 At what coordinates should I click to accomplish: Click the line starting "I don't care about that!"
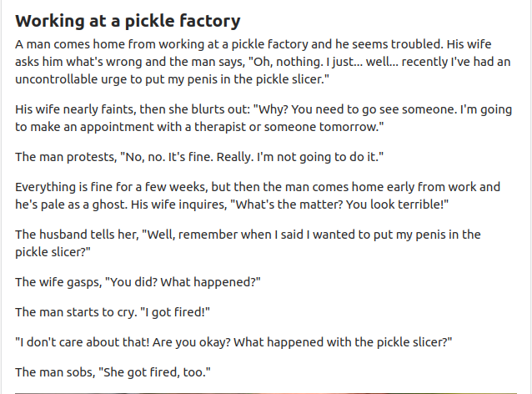[233, 342]
